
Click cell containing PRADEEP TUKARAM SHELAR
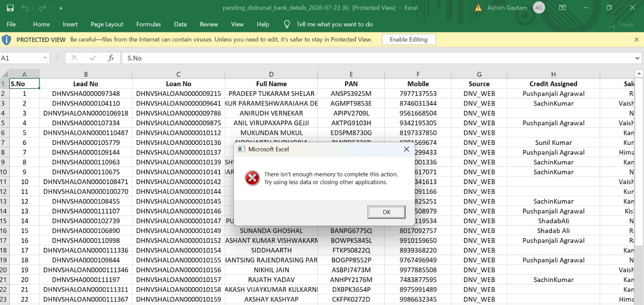pyautogui.click(x=271, y=93)
